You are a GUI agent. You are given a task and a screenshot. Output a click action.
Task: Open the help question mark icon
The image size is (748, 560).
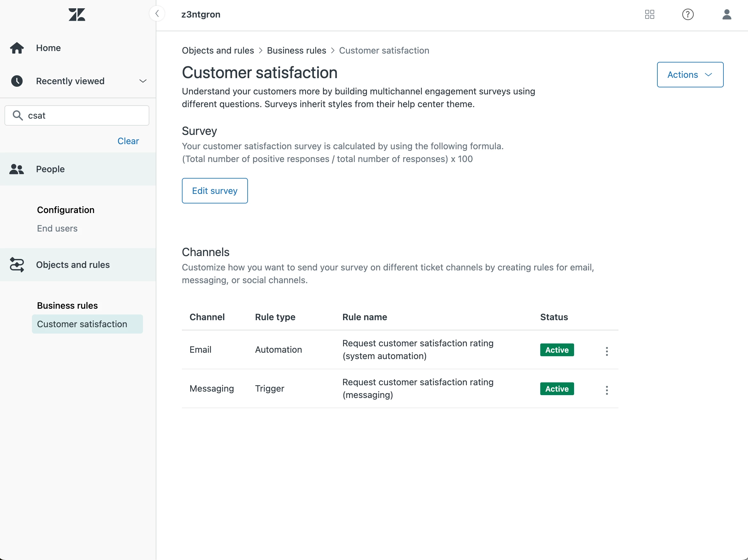tap(687, 15)
